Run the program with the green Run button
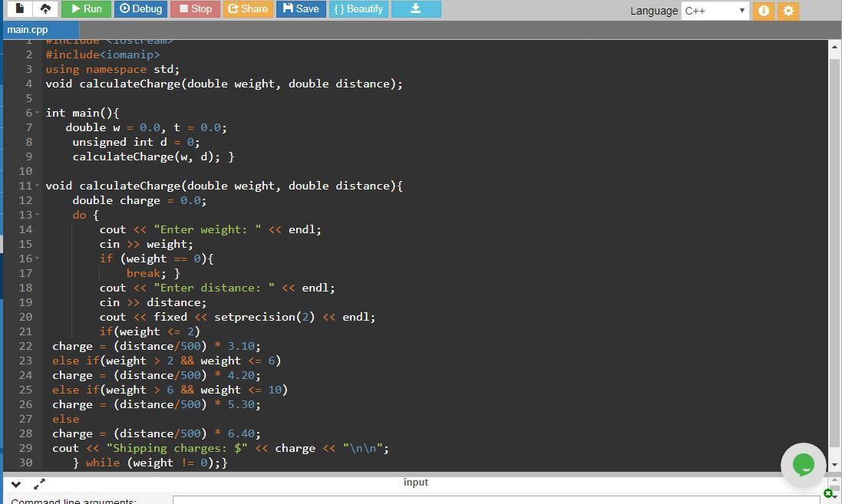 click(86, 9)
